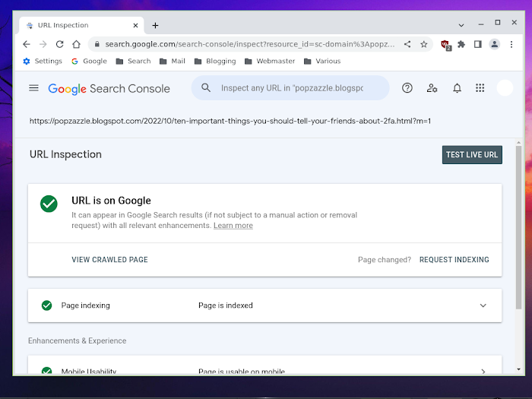
Task: Bookmark this page with the star icon
Action: point(424,44)
